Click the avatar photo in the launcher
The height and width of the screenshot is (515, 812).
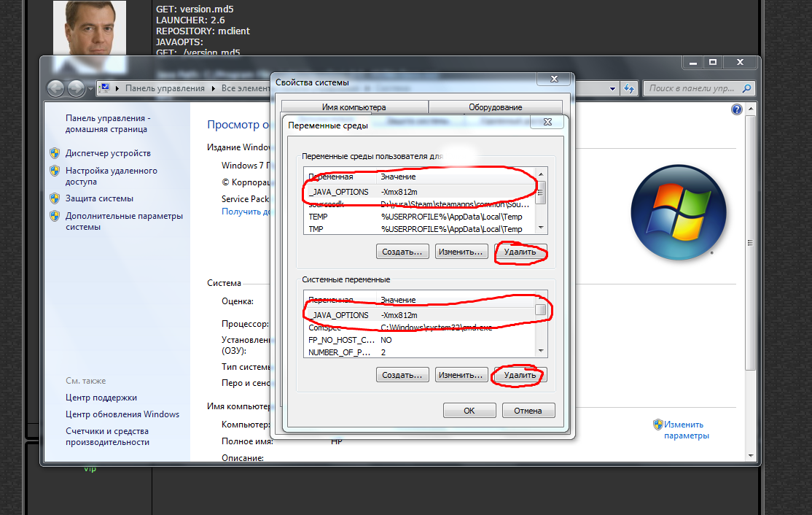click(x=90, y=27)
